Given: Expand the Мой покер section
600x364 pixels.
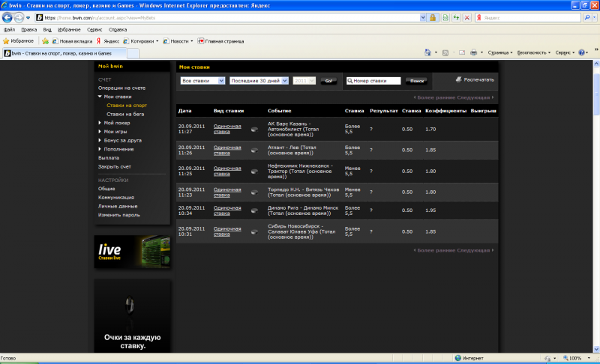Looking at the screenshot, I should (x=100, y=123).
